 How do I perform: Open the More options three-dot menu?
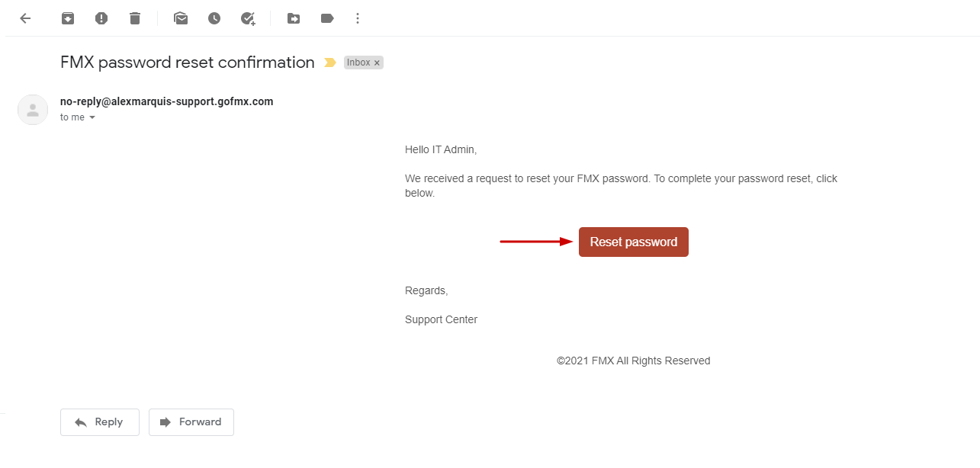click(x=358, y=18)
